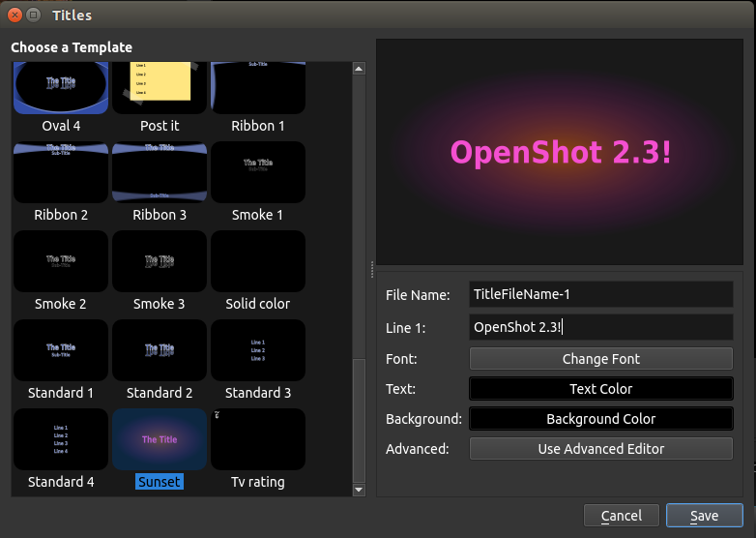Click the Sunset template thumbnail
The width and height of the screenshot is (756, 538).
click(160, 439)
